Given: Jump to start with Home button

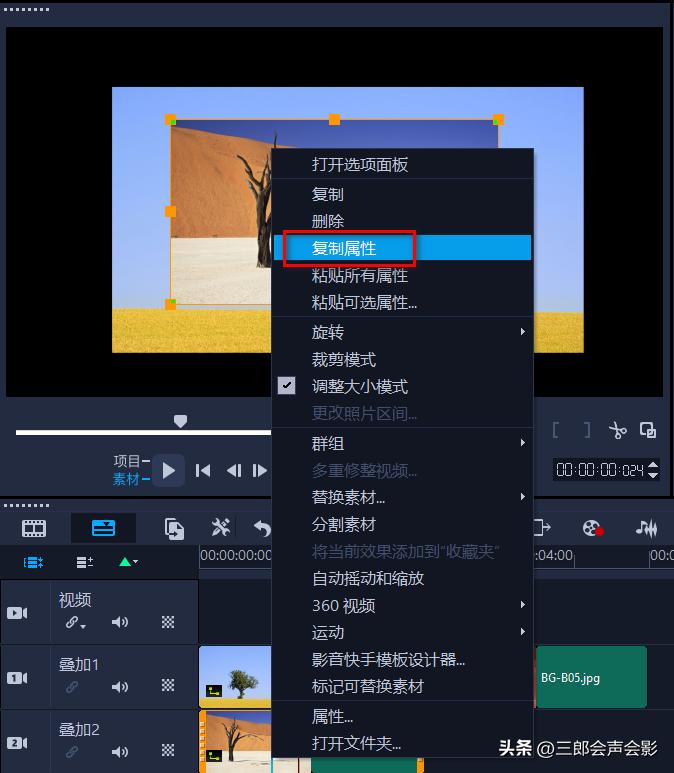Looking at the screenshot, I should [203, 471].
